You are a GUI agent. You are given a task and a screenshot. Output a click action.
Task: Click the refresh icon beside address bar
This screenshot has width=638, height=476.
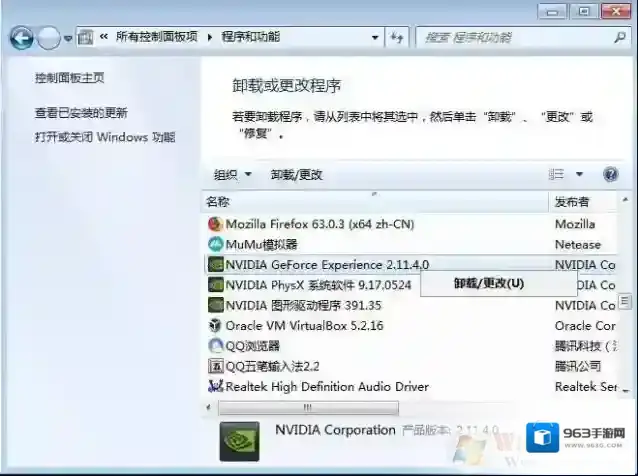tap(397, 38)
